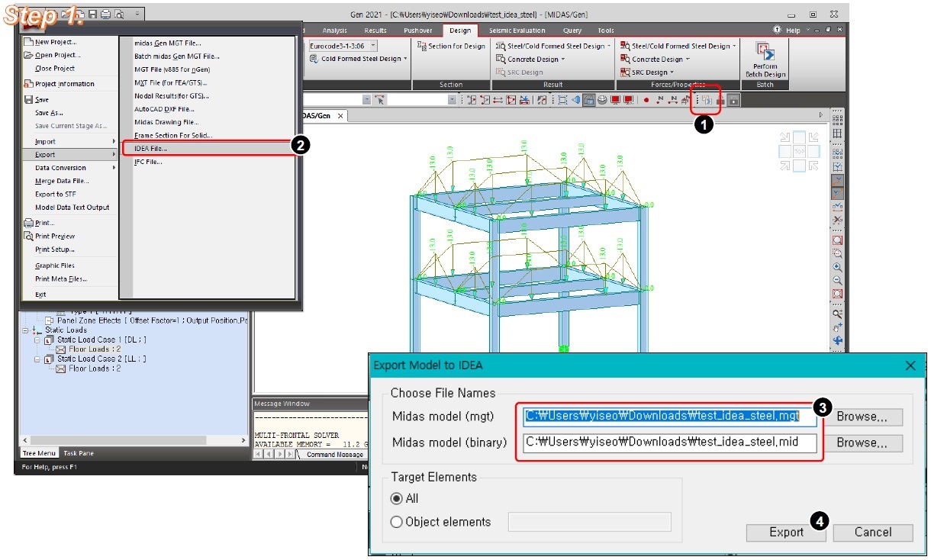Click the point grid icon in right toolbar
Image resolution: width=931 pixels, height=560 pixels.
tap(838, 120)
